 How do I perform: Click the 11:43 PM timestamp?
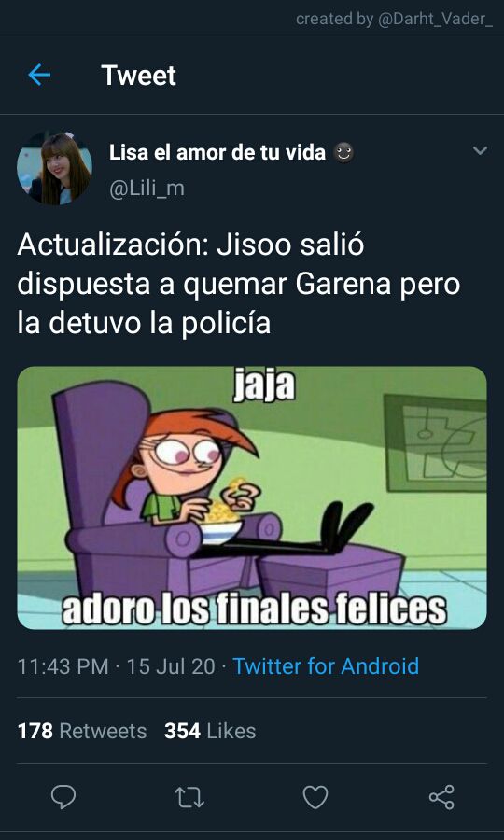point(63,665)
